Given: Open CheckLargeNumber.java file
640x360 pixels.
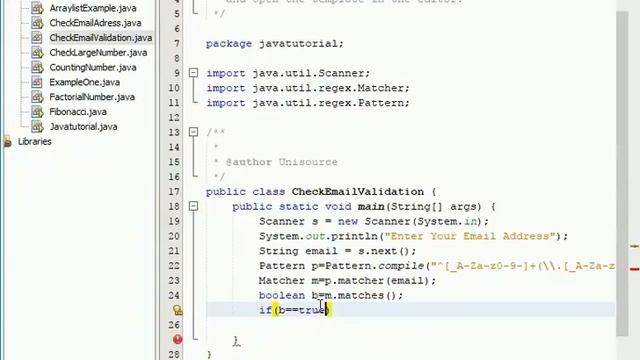Looking at the screenshot, I should click(x=98, y=53).
